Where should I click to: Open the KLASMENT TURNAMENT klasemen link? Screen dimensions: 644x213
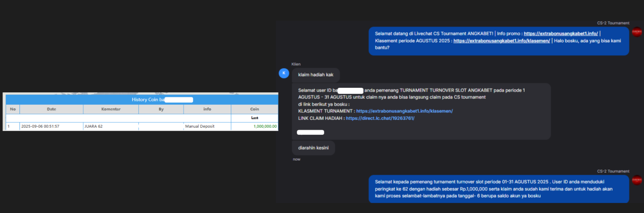(x=404, y=111)
